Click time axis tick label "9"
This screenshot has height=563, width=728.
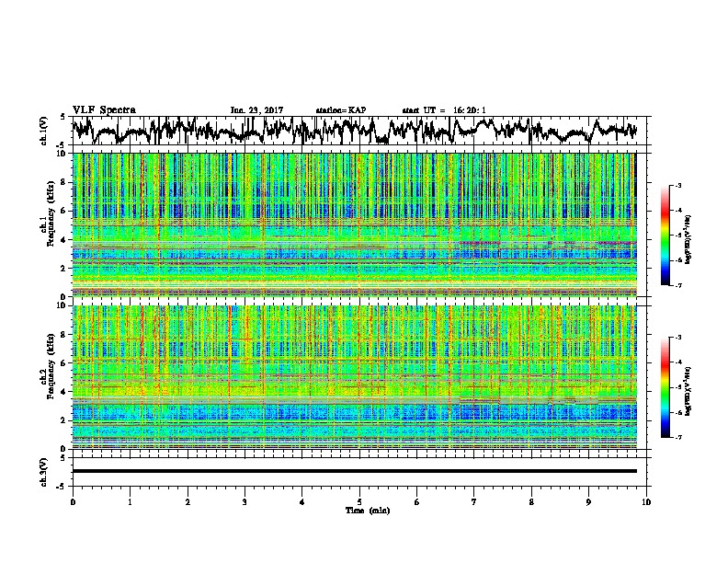tap(588, 502)
